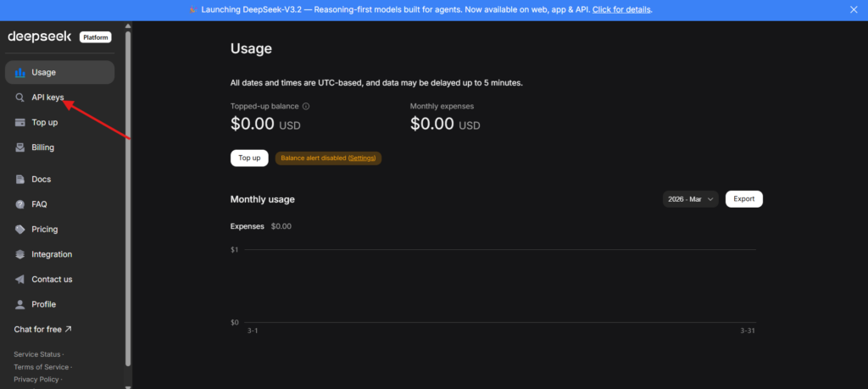Click the Integration layers icon
Screen dimensions: 868x389
19,254
